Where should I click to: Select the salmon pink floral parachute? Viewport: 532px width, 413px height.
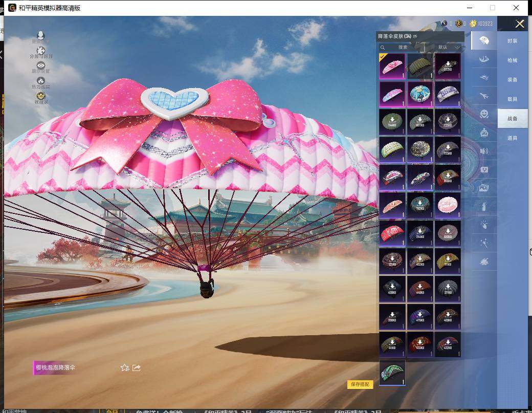(x=392, y=205)
